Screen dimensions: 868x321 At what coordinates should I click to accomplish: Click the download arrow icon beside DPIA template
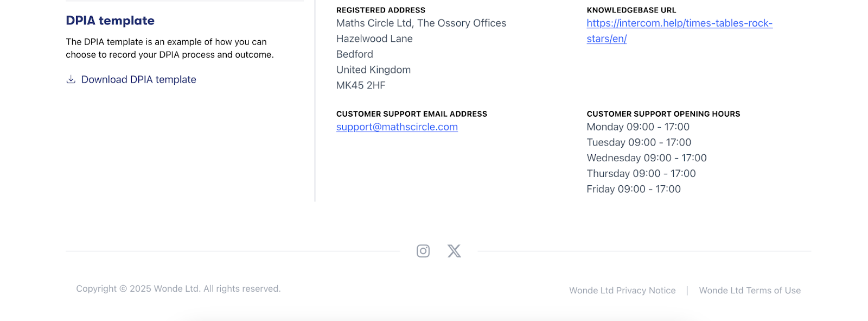click(x=71, y=79)
